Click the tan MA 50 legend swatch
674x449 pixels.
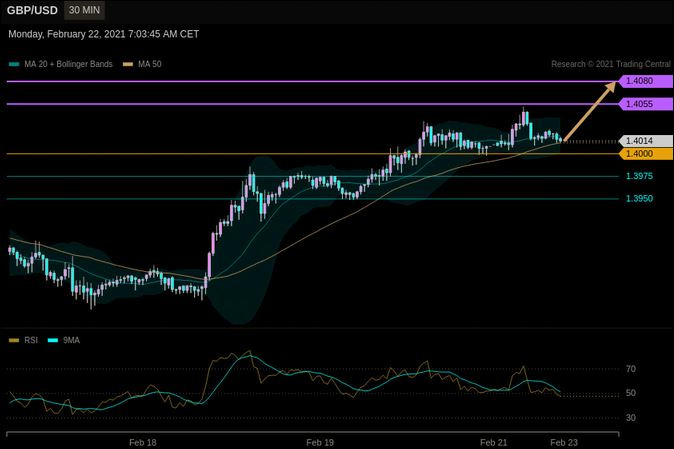(128, 64)
